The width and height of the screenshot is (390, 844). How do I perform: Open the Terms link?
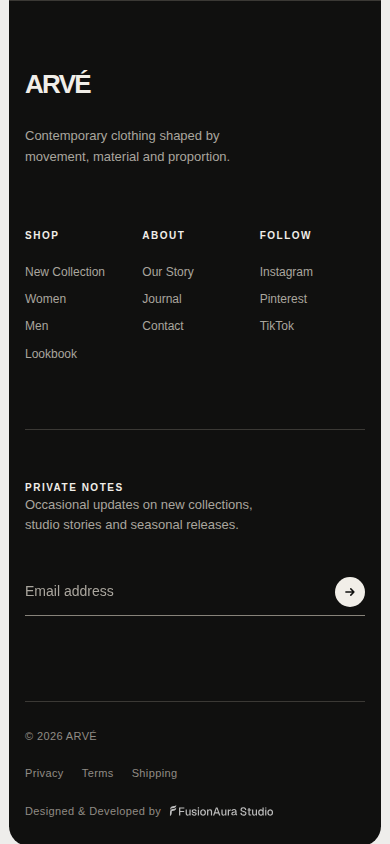(97, 773)
